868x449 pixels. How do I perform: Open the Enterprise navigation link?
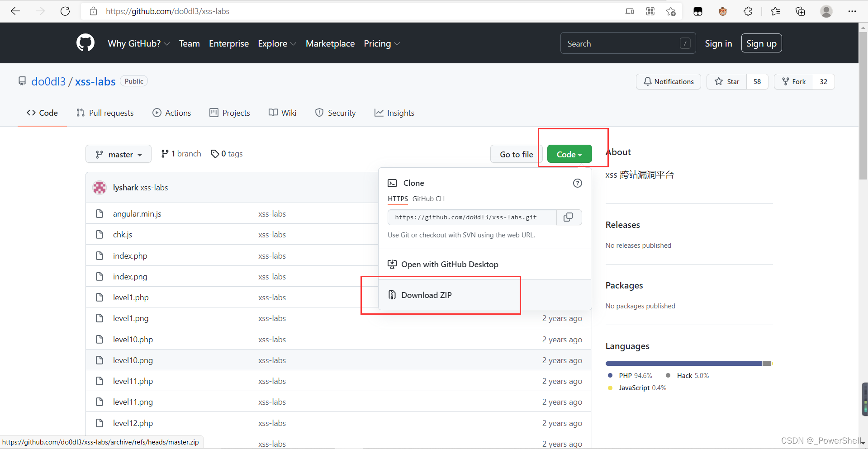coord(229,43)
